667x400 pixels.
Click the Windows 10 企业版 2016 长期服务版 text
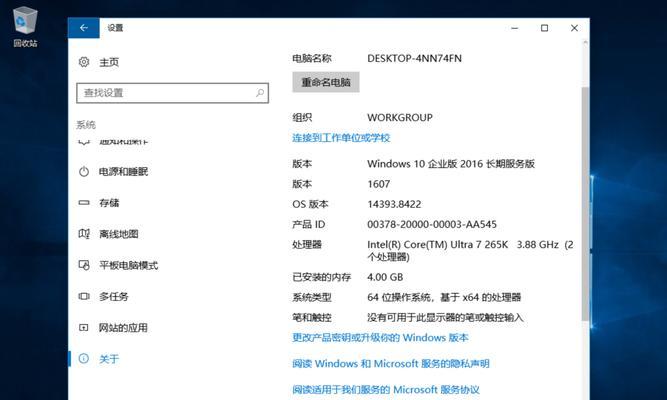pos(451,164)
